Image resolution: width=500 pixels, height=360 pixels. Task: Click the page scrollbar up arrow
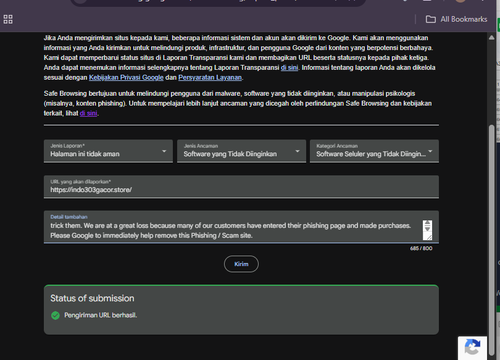pyautogui.click(x=492, y=38)
